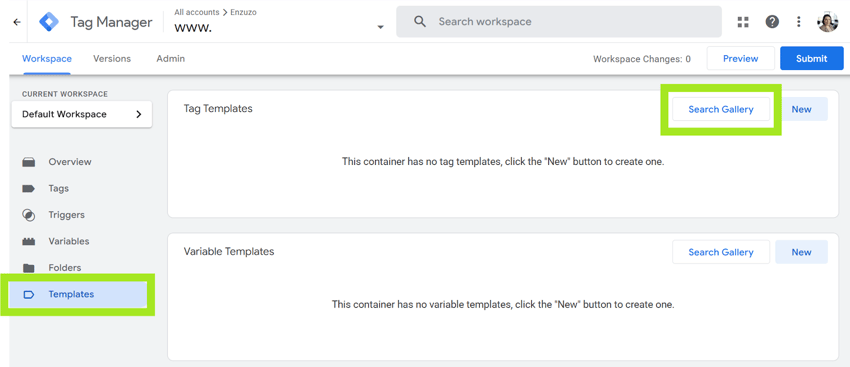Click the Triggers sidebar icon
Screen dimensions: 850x367
click(x=29, y=215)
